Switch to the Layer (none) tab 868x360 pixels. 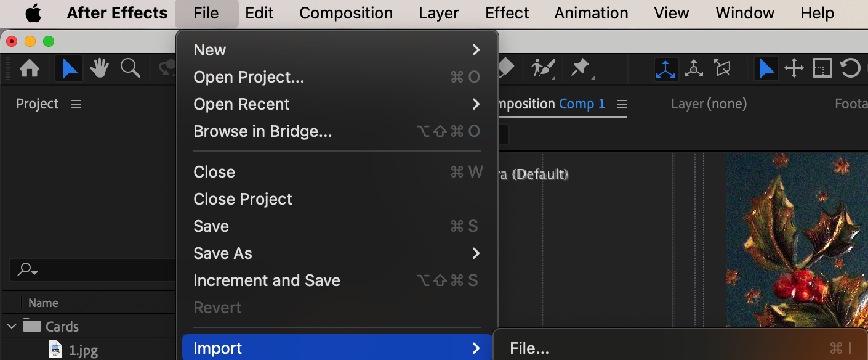(x=709, y=104)
